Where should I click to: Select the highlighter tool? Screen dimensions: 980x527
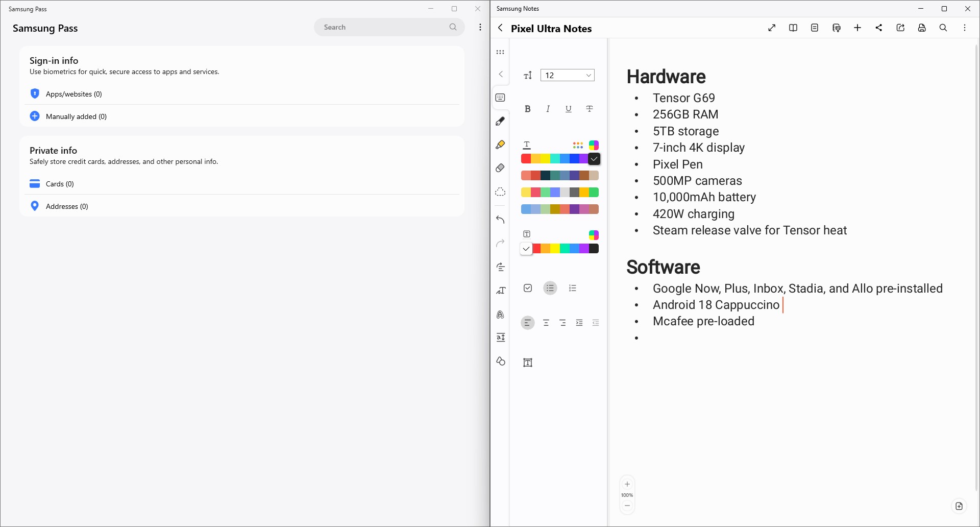click(500, 145)
